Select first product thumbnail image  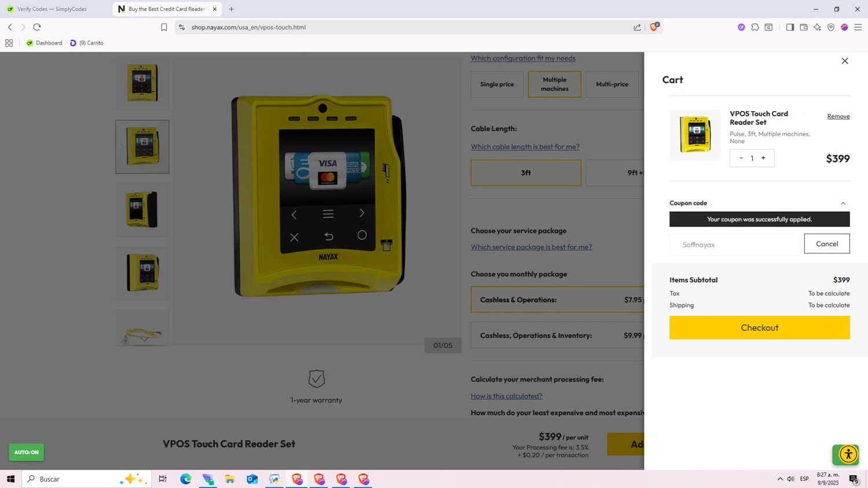[x=142, y=83]
